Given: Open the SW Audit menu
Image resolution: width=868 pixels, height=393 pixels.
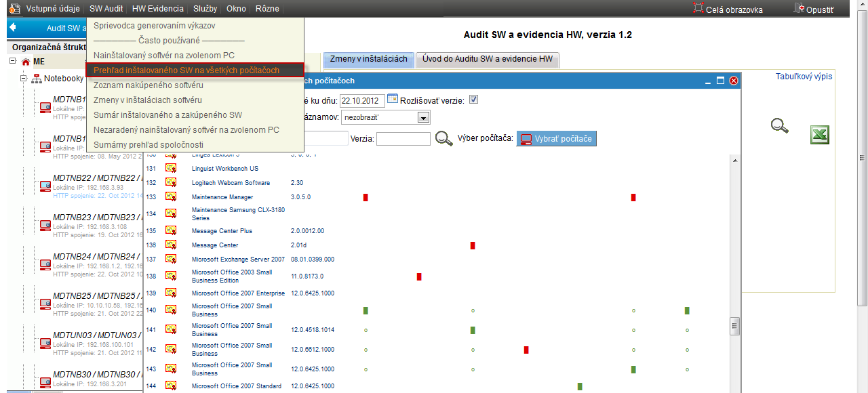Looking at the screenshot, I should (106, 9).
